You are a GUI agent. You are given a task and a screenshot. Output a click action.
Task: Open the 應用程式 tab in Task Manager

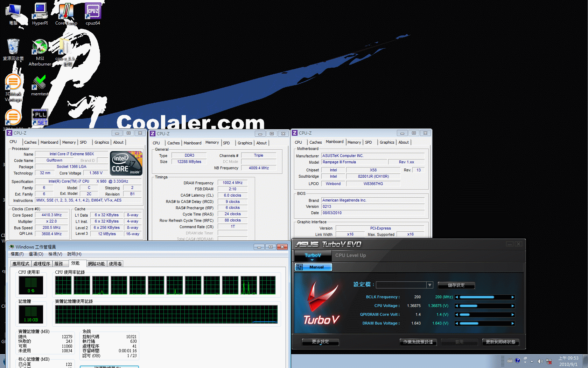coord(21,264)
